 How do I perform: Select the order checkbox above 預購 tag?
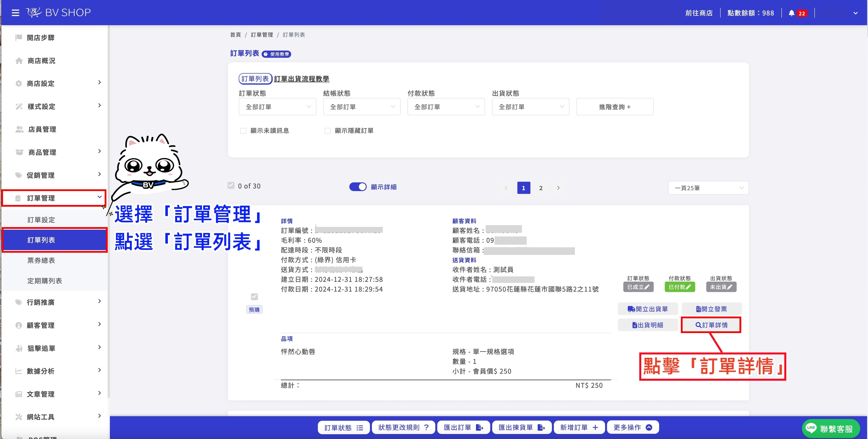(x=254, y=297)
